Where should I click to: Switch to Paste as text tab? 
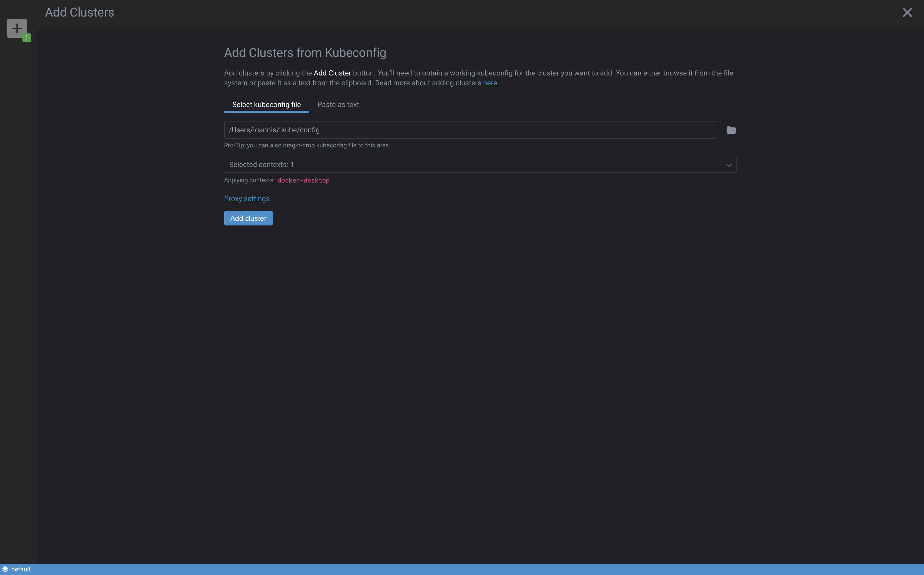pos(338,104)
